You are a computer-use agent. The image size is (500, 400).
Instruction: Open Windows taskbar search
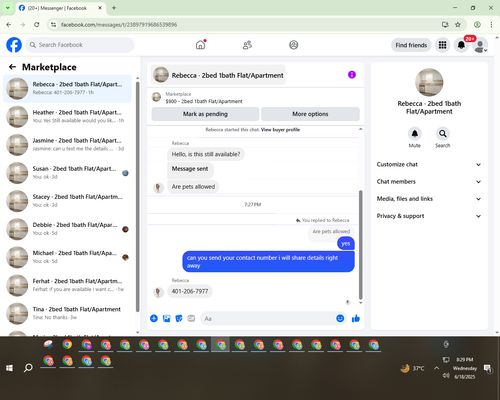pyautogui.click(x=28, y=368)
